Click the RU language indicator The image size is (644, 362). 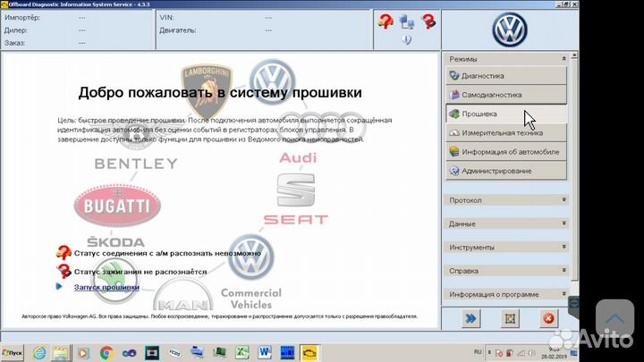pyautogui.click(x=478, y=352)
